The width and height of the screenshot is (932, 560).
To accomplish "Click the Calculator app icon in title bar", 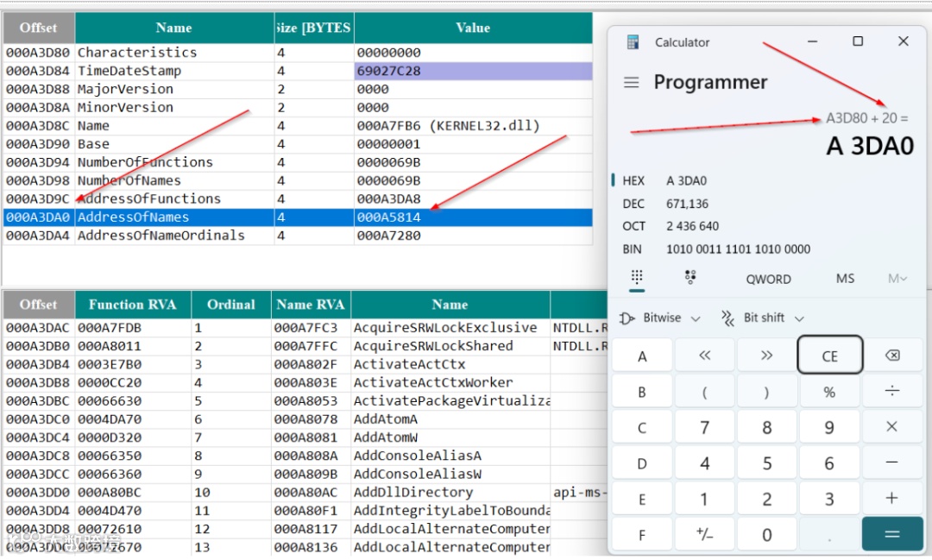I will [633, 42].
